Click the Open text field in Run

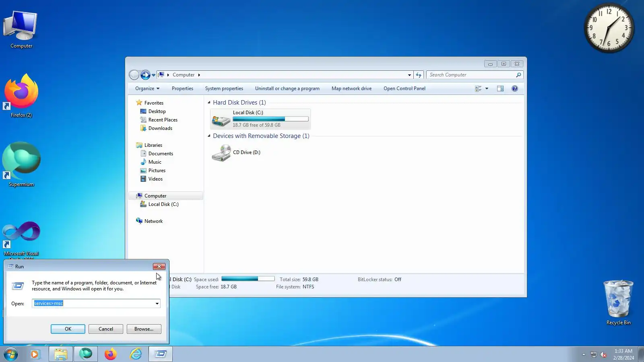coord(93,304)
